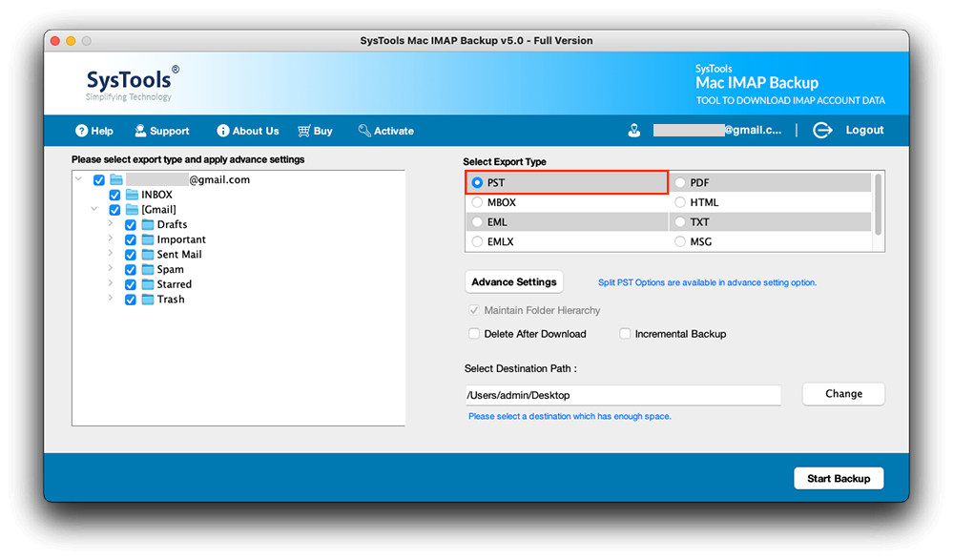Enable Incremental Backup checkbox
The image size is (953, 560).
(625, 333)
